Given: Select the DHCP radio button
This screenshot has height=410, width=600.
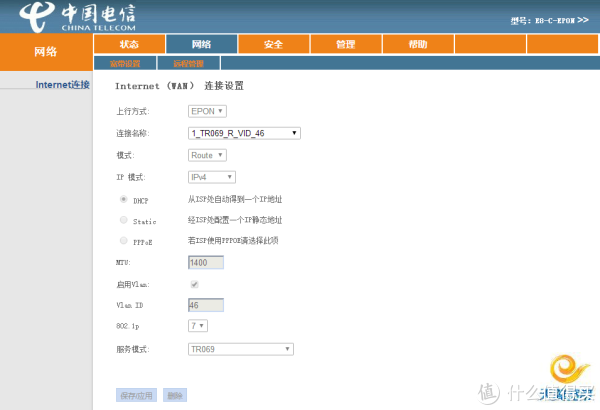Looking at the screenshot, I should click(124, 199).
